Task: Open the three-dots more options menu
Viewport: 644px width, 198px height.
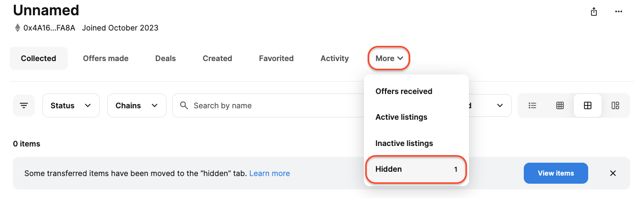Action: 619,11
